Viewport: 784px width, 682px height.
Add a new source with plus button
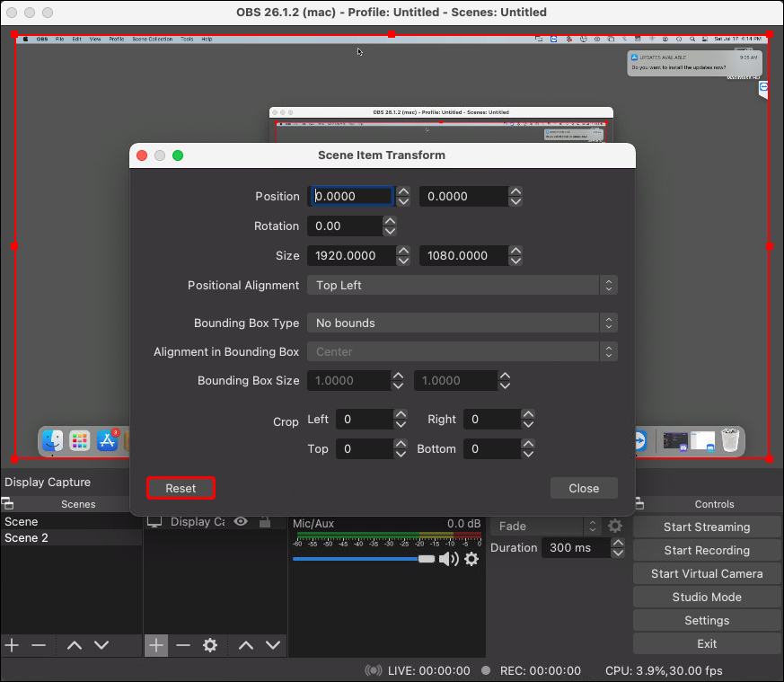pyautogui.click(x=156, y=645)
